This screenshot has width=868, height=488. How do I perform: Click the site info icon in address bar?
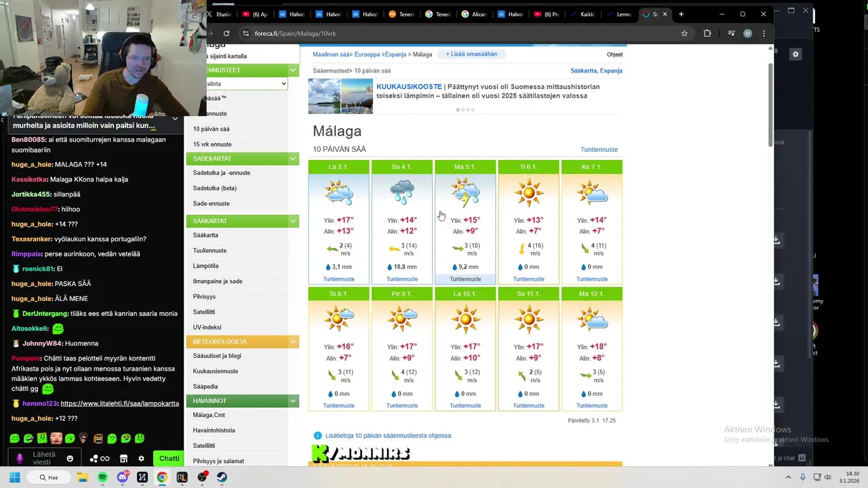coord(245,33)
